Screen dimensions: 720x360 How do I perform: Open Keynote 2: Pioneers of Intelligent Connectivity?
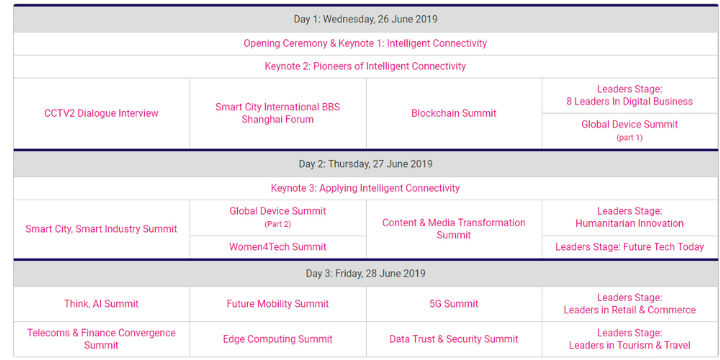point(365,66)
